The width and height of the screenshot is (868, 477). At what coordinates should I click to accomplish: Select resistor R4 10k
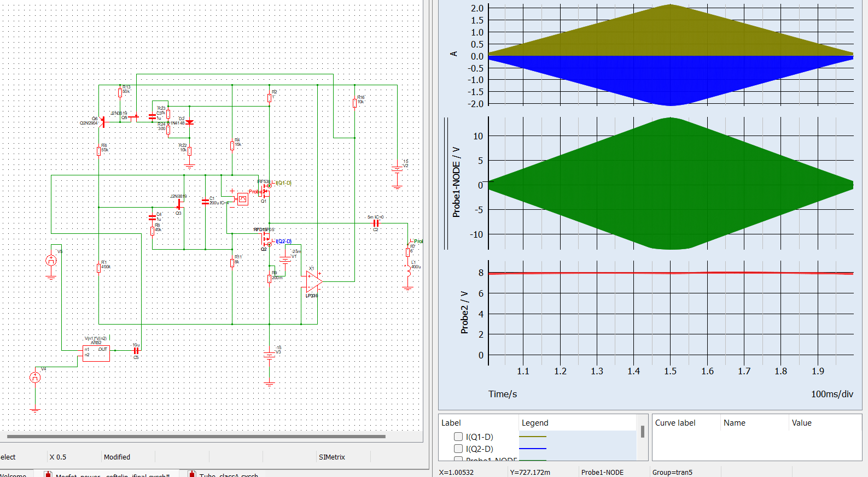pos(232,146)
